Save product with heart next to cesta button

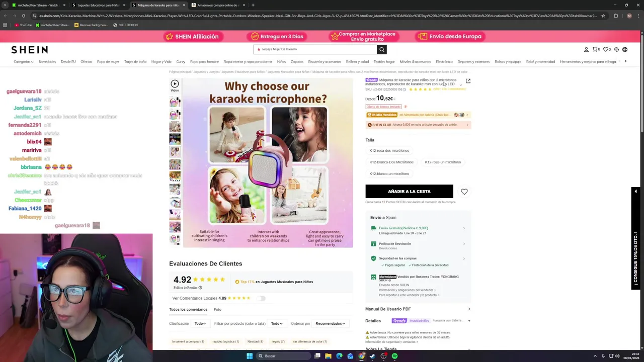(x=464, y=192)
